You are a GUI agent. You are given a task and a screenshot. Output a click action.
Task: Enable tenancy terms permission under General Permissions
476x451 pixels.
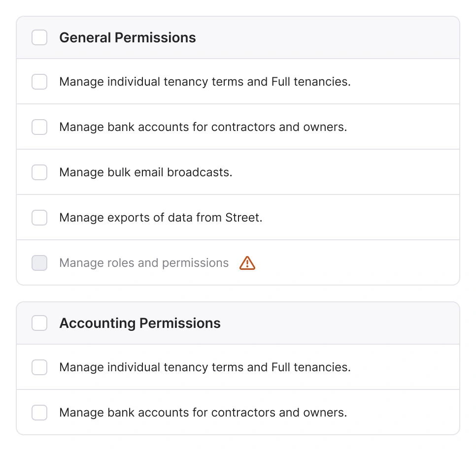[39, 82]
